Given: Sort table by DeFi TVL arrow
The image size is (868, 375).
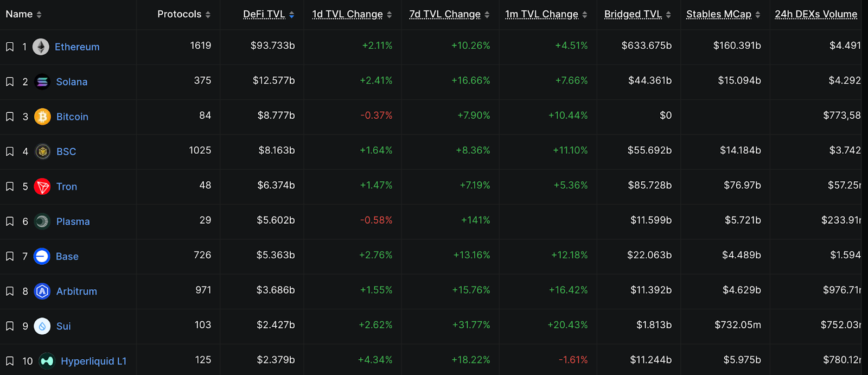Looking at the screenshot, I should [292, 15].
